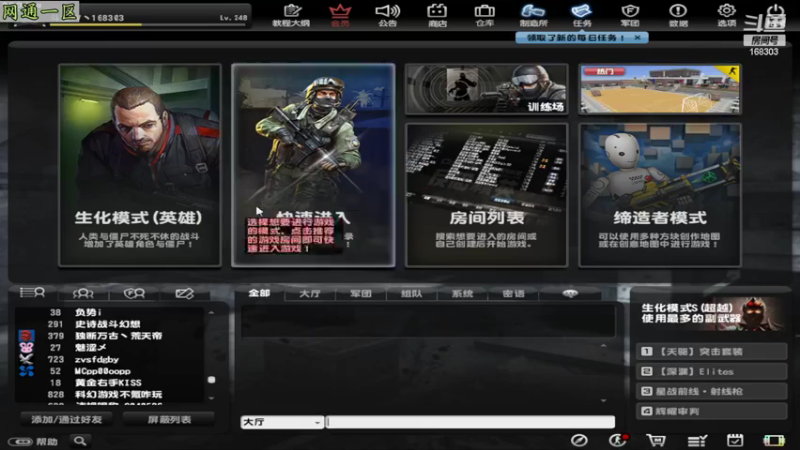This screenshot has width=800, height=450.
Task: Switch to the memo edit tab icon
Action: 185,293
